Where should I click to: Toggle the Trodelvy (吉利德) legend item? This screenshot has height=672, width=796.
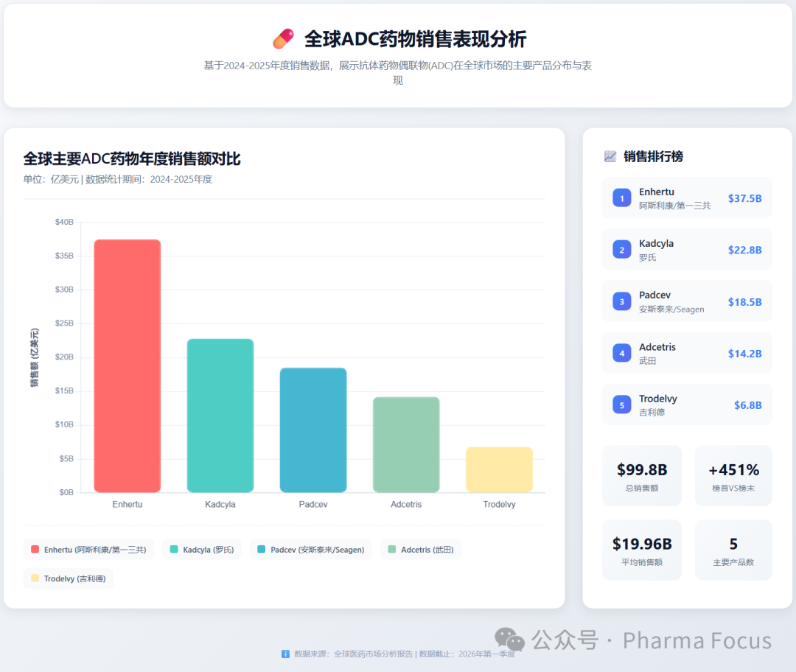click(68, 578)
